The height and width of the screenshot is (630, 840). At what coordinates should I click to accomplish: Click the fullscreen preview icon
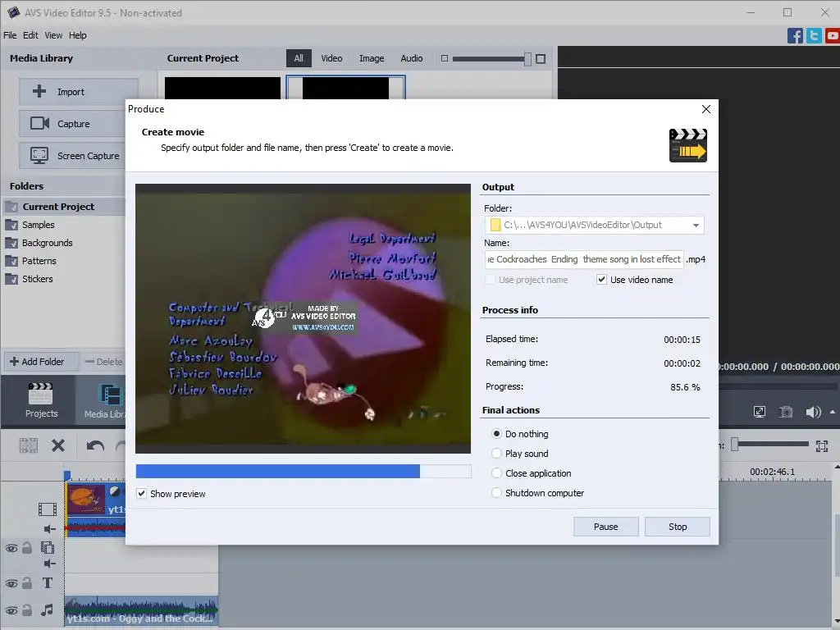(759, 412)
